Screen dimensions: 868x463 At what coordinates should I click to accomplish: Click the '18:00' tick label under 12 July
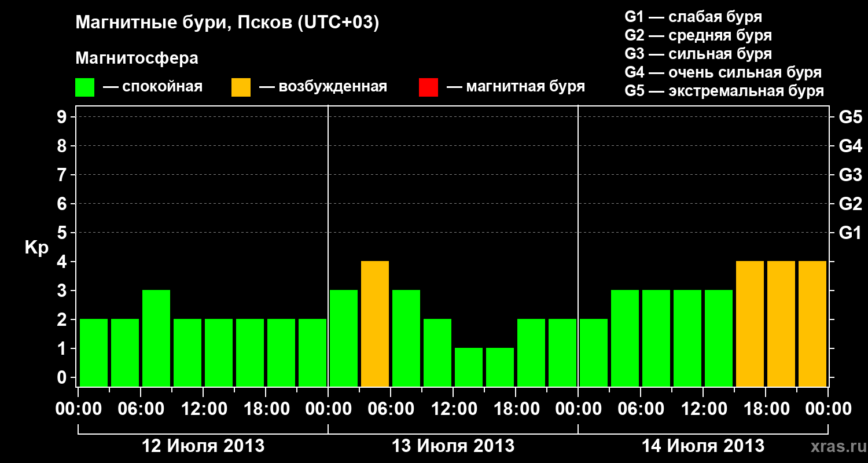pos(266,409)
